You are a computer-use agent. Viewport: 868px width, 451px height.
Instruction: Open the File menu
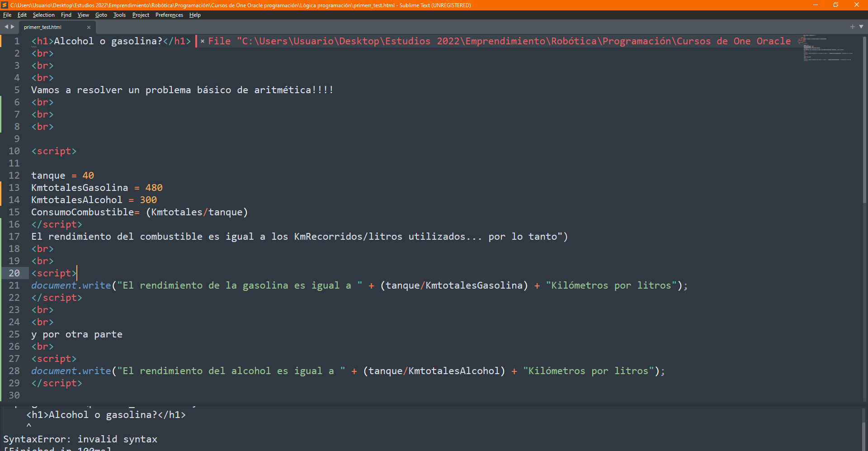point(7,15)
